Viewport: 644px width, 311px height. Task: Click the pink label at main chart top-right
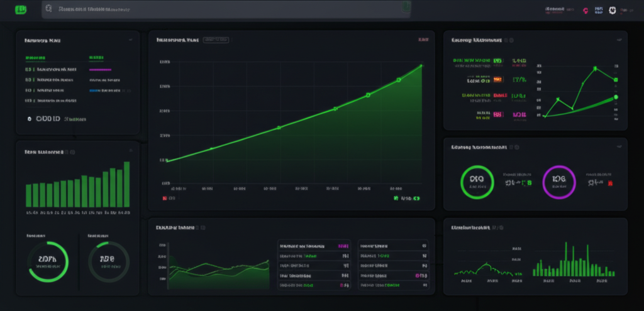click(423, 40)
